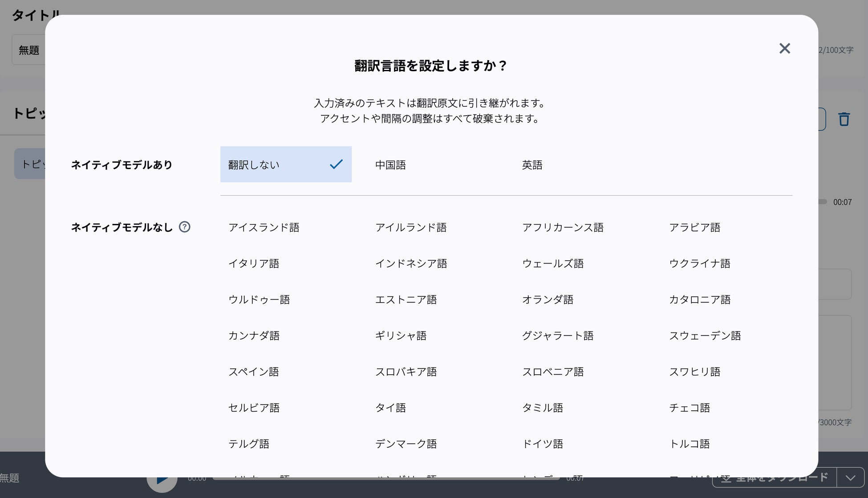
Task: Choose 英語 as translation language
Action: [x=532, y=165]
